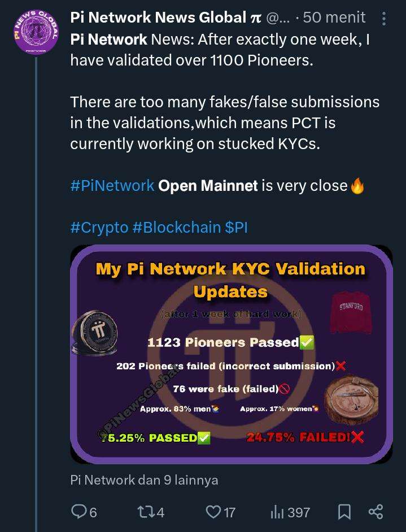Open the reply comment icon
The height and width of the screenshot is (532, 406).
[78, 512]
